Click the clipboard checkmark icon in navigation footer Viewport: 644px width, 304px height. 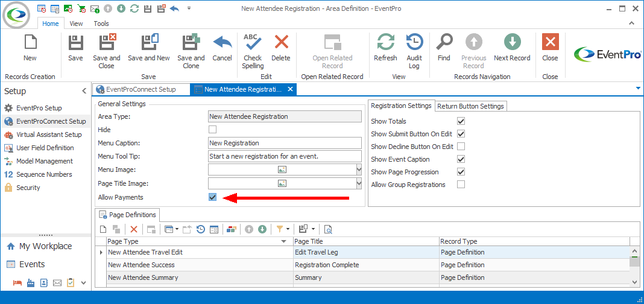(71, 283)
